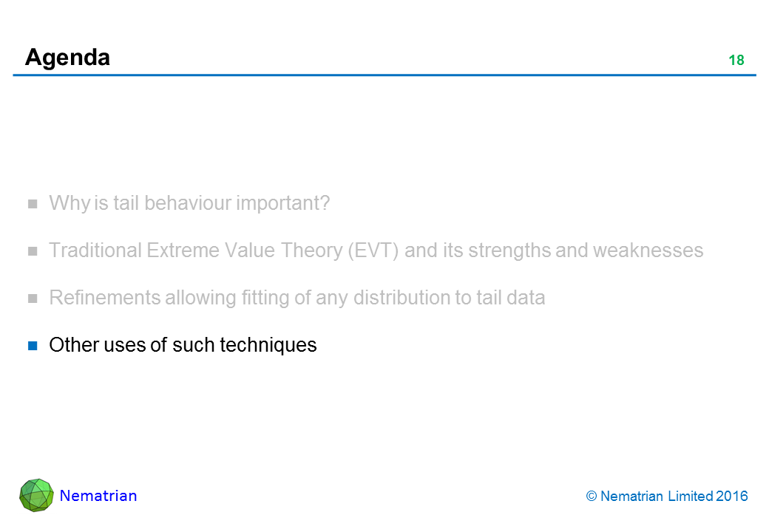Open the "Traditional Extreme Value Theory" agenda item

tap(376, 250)
